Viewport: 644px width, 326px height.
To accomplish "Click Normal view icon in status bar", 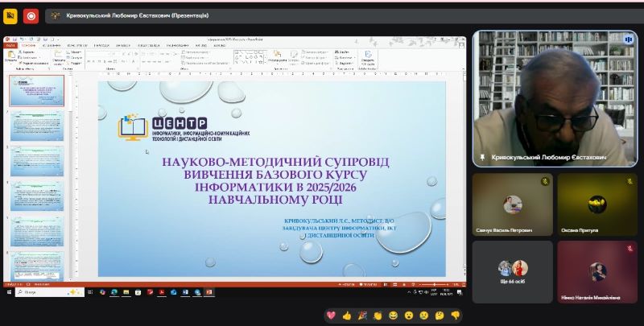I will click(386, 284).
